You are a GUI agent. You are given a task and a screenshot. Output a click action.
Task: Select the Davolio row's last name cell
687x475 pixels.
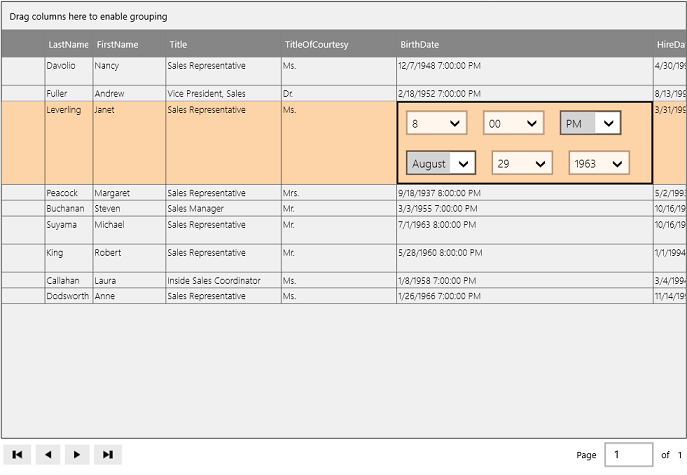click(x=68, y=66)
